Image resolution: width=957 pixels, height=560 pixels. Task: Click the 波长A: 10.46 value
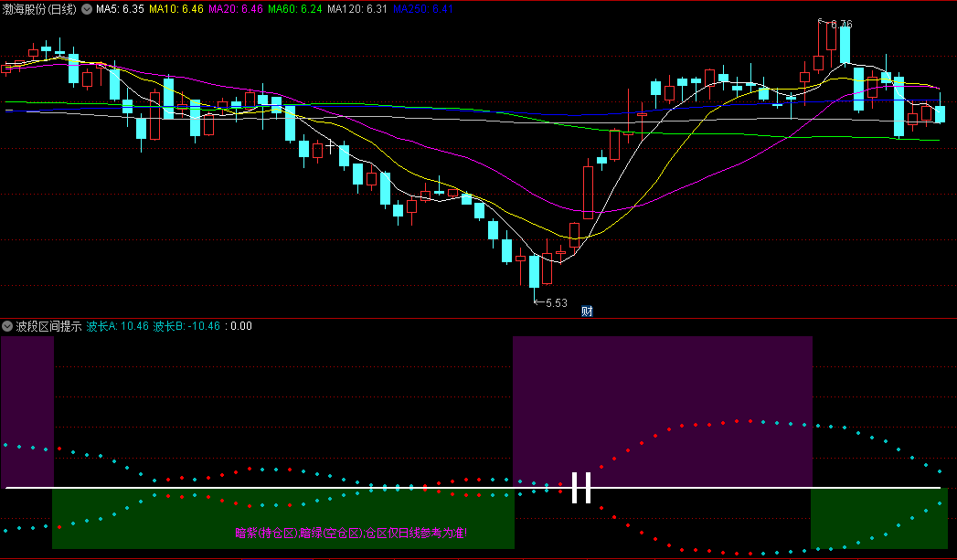pos(117,326)
